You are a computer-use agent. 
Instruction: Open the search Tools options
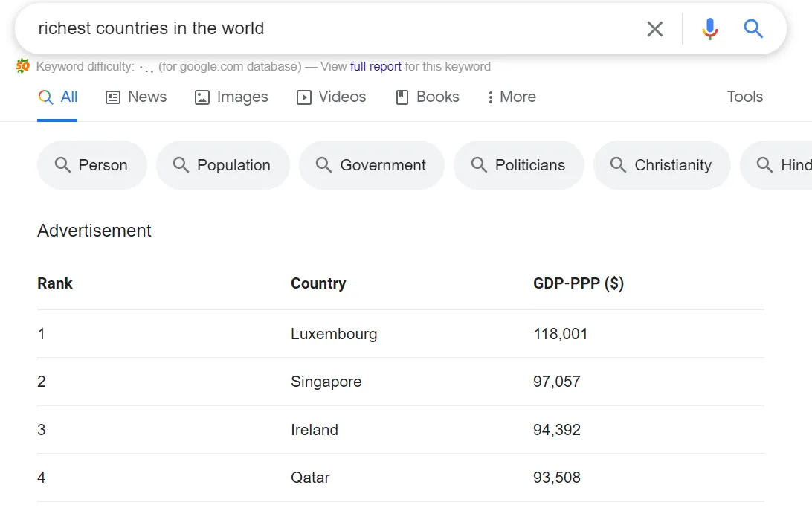pyautogui.click(x=744, y=97)
